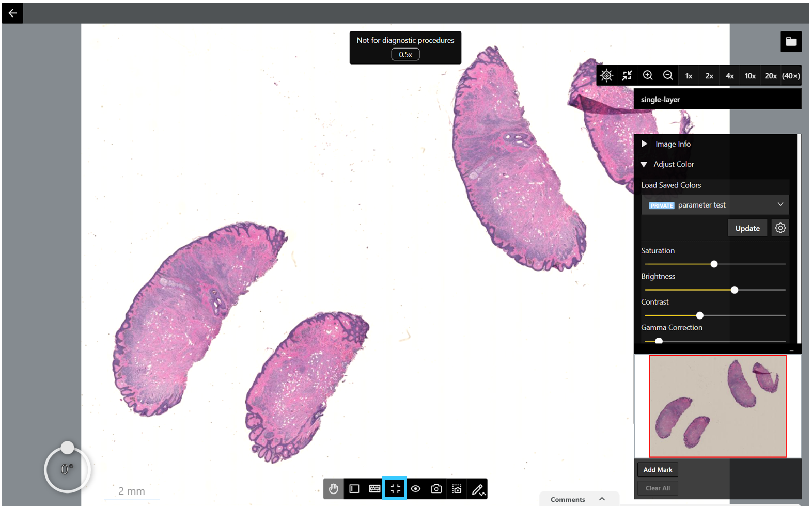Take a snapshot with camera icon
Viewport: 812px width, 509px height.
tap(436, 489)
